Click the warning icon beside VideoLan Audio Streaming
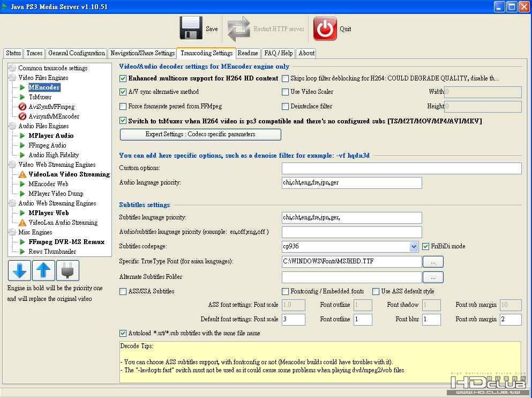The width and height of the screenshot is (532, 398). (x=23, y=223)
